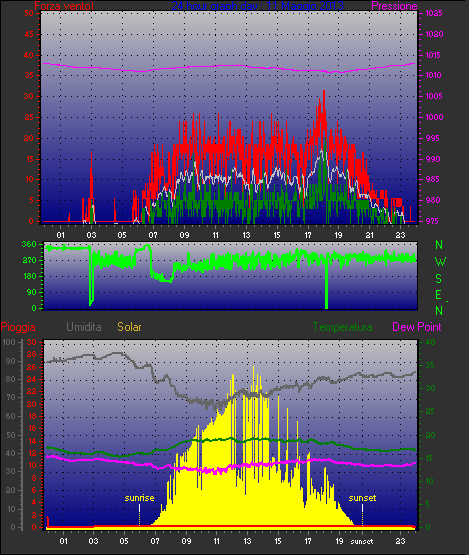Click the 'Umidita' legend label
The width and height of the screenshot is (469, 555).
84,327
